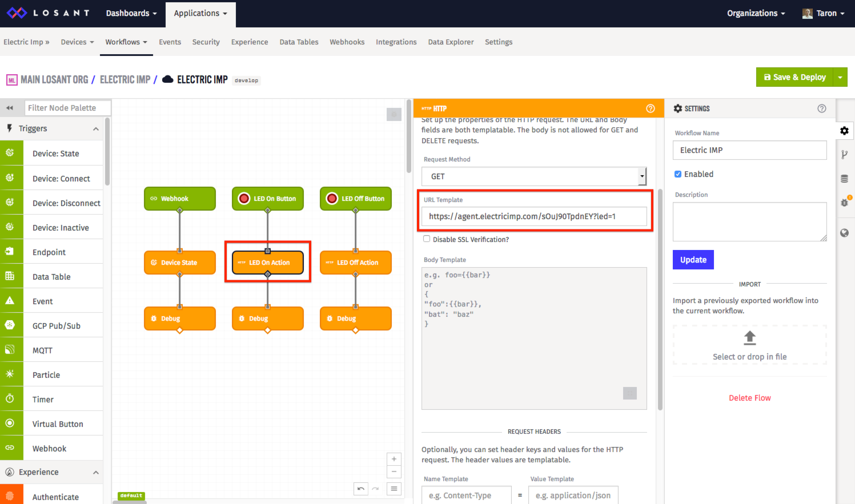The height and width of the screenshot is (504, 855).
Task: Select the Device: Connect trigger icon
Action: [10, 178]
